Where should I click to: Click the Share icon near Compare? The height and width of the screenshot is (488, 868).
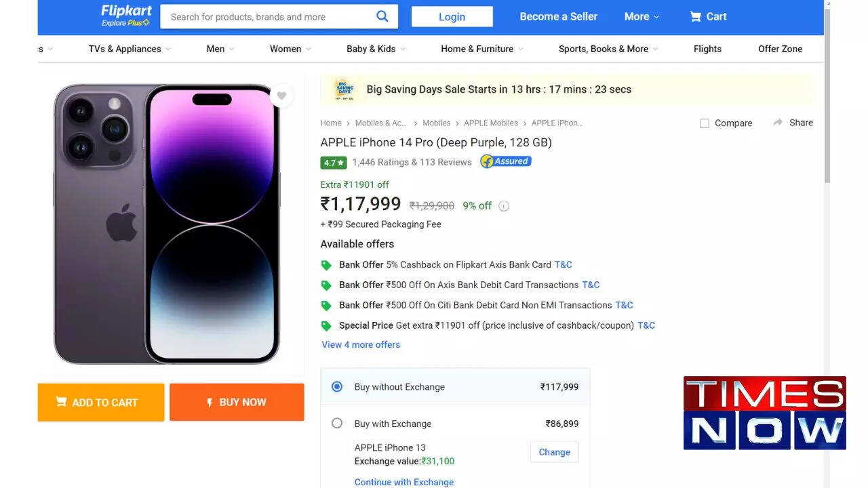pyautogui.click(x=792, y=123)
